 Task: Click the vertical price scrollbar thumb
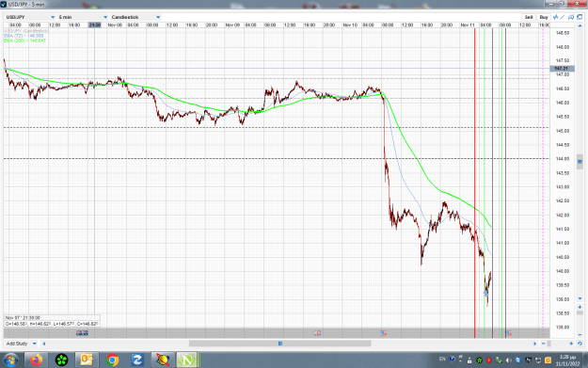[580, 162]
